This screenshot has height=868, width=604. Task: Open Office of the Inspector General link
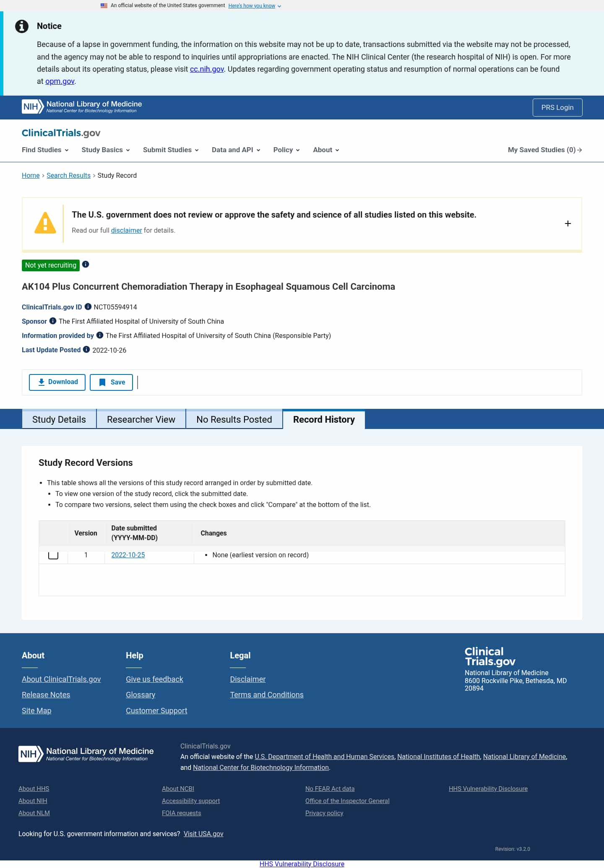(347, 800)
